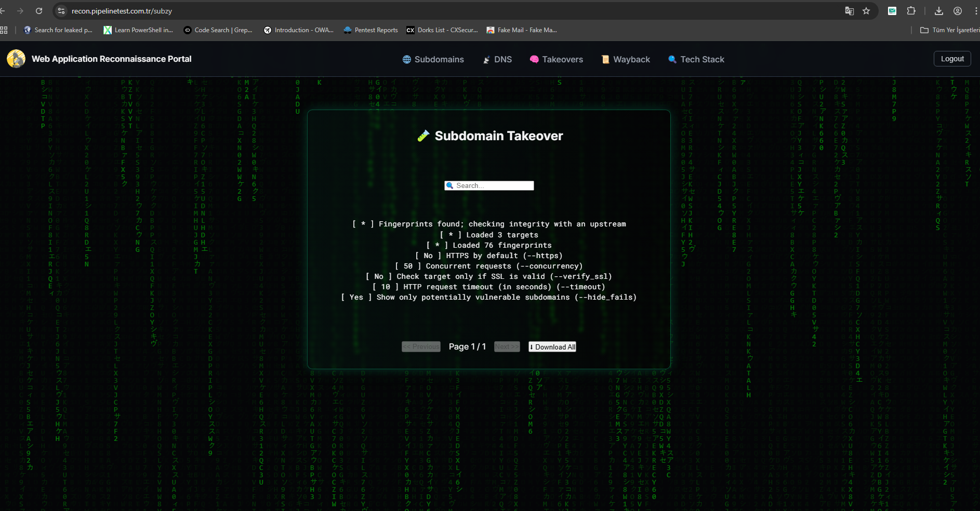Open the apps grid icon in bookmarks bar

[4, 30]
